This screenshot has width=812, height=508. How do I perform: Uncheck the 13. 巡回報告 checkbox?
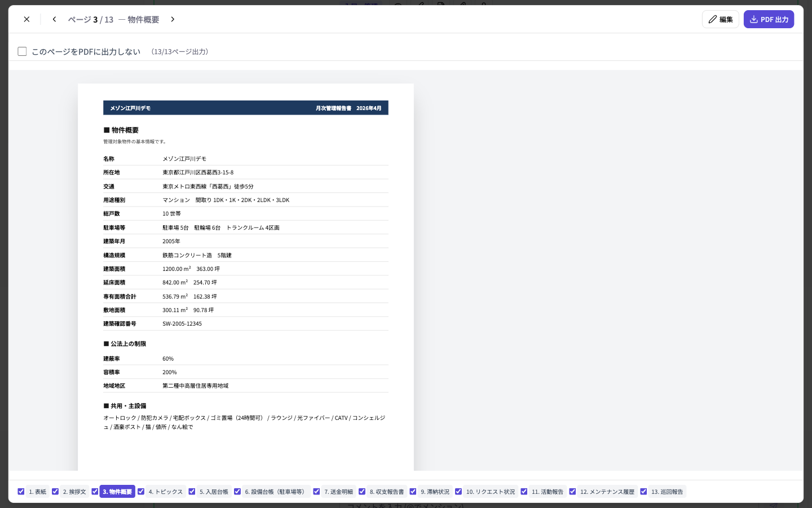click(x=643, y=492)
